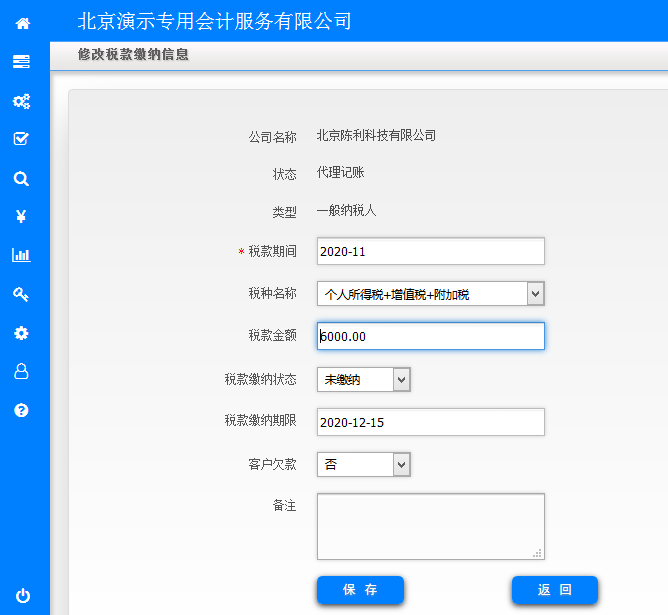This screenshot has height=615, width=668.
Task: Click the 税款期间 label
Action: [272, 251]
